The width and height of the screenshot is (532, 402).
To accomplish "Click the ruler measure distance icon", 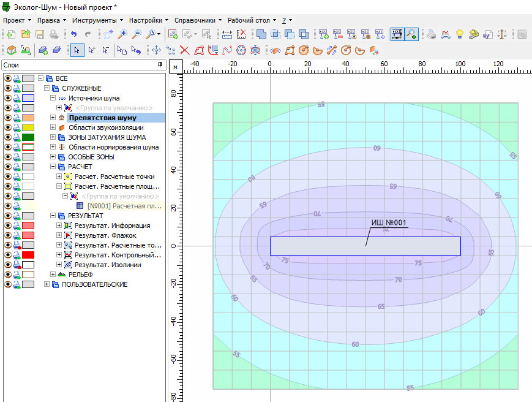I will [x=227, y=34].
